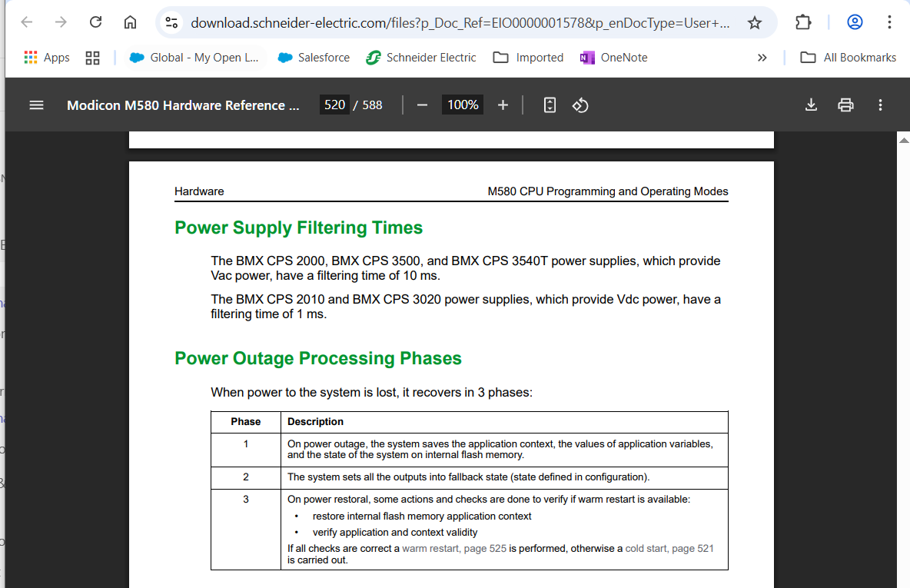
Task: Open the Extensions puzzle icon
Action: tap(803, 22)
